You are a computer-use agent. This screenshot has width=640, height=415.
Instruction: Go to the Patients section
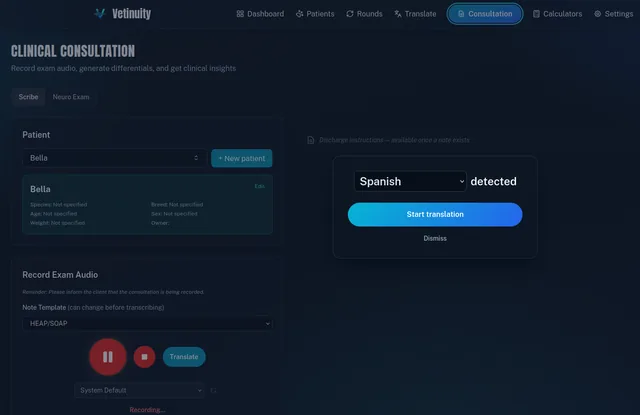tap(315, 14)
